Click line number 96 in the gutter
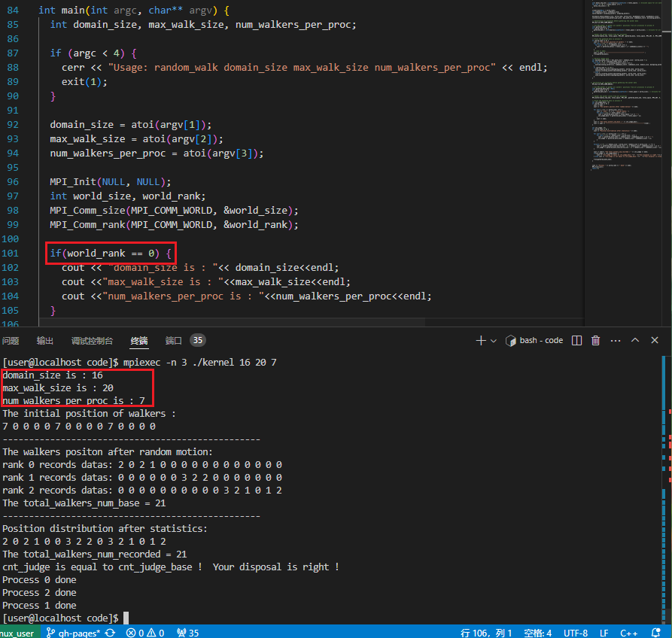The height and width of the screenshot is (638, 672). [13, 181]
